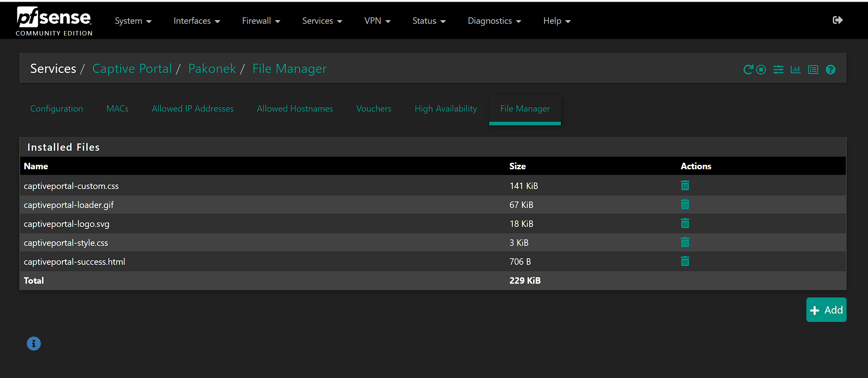Image resolution: width=868 pixels, height=378 pixels.
Task: Delete captiveportal-logo.svg with trash icon
Action: click(685, 223)
